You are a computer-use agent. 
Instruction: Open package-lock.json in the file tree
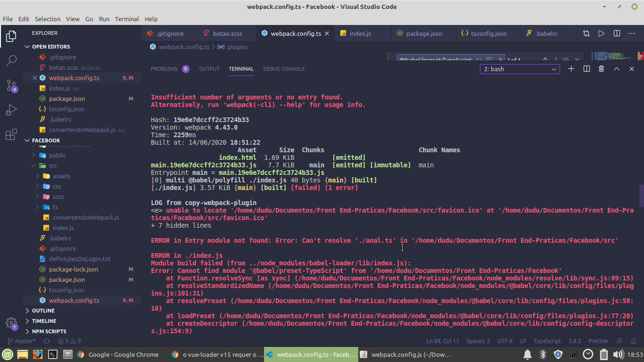point(74,269)
